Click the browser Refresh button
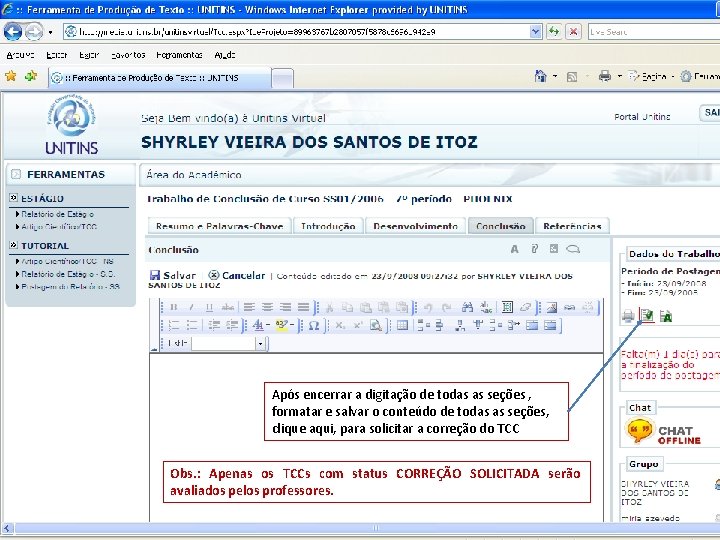The width and height of the screenshot is (720, 540). 554,32
